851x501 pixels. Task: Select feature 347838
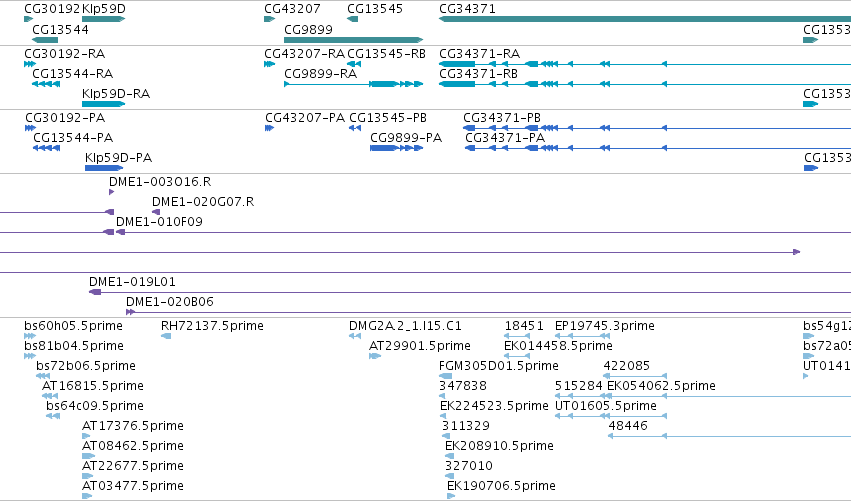(x=442, y=396)
